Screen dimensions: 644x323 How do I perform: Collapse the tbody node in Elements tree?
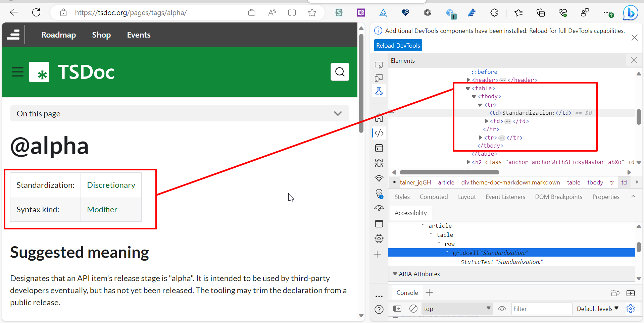pyautogui.click(x=473, y=96)
